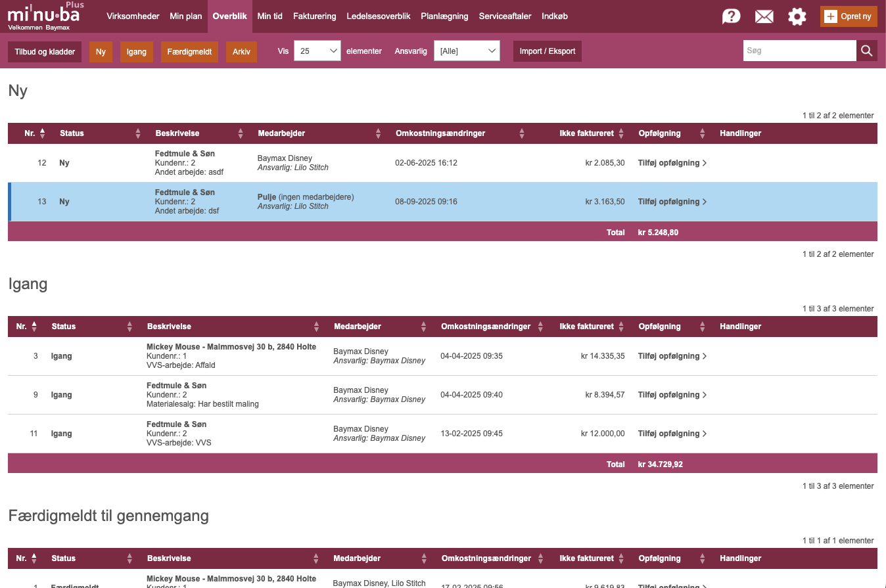Screen dimensions: 886x588
Task: Click in the Søg search field
Action: (x=799, y=51)
